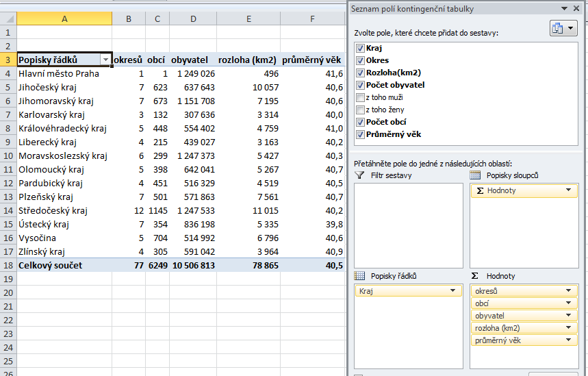The height and width of the screenshot is (376, 588).
Task: Select column A header
Action: click(x=64, y=18)
